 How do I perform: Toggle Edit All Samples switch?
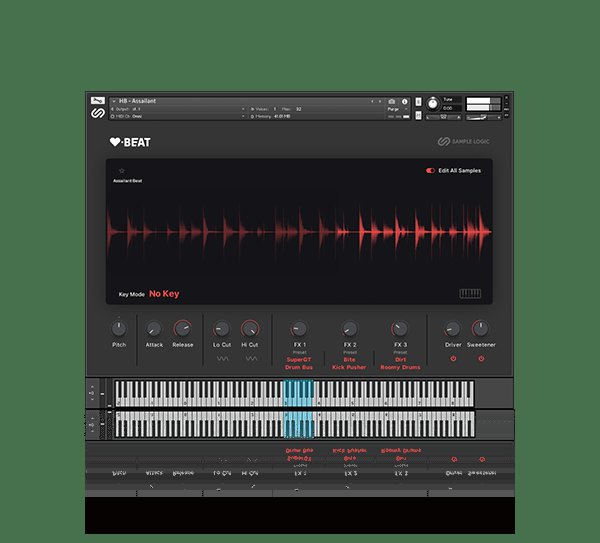(x=430, y=171)
